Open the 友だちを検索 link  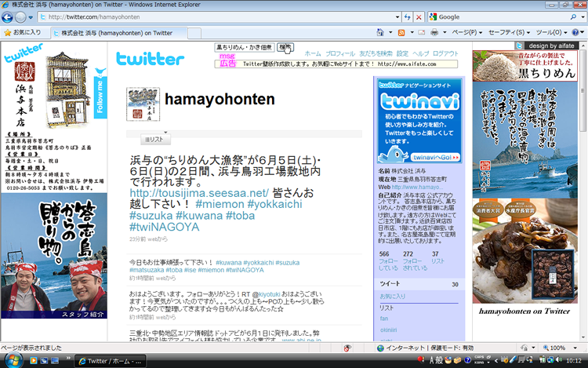coord(376,53)
